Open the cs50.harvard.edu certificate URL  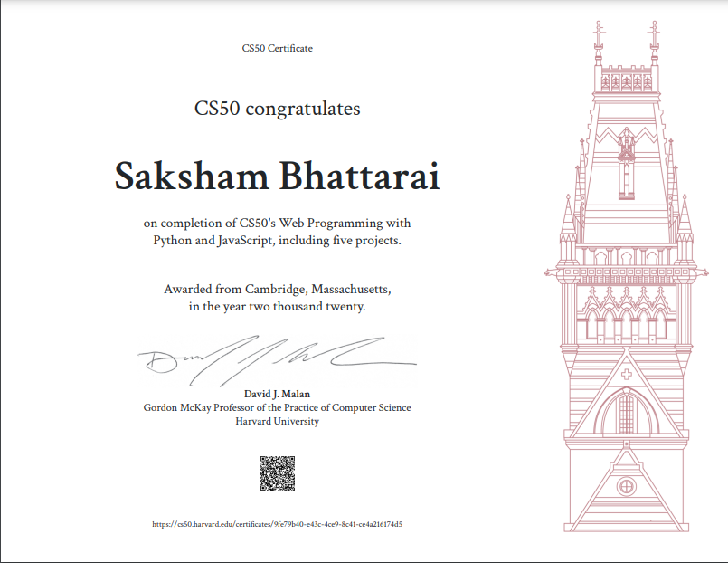tap(277, 524)
